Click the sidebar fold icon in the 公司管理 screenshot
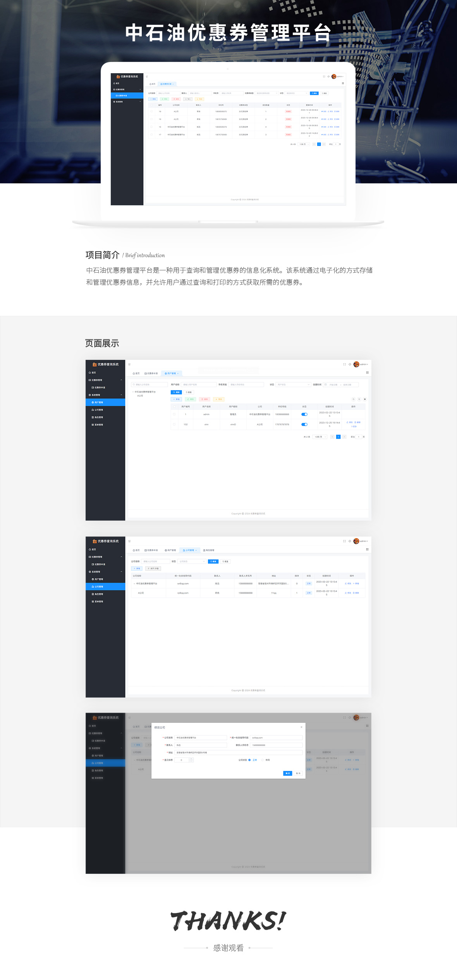Viewport: 457px width, 980px height. [x=129, y=541]
